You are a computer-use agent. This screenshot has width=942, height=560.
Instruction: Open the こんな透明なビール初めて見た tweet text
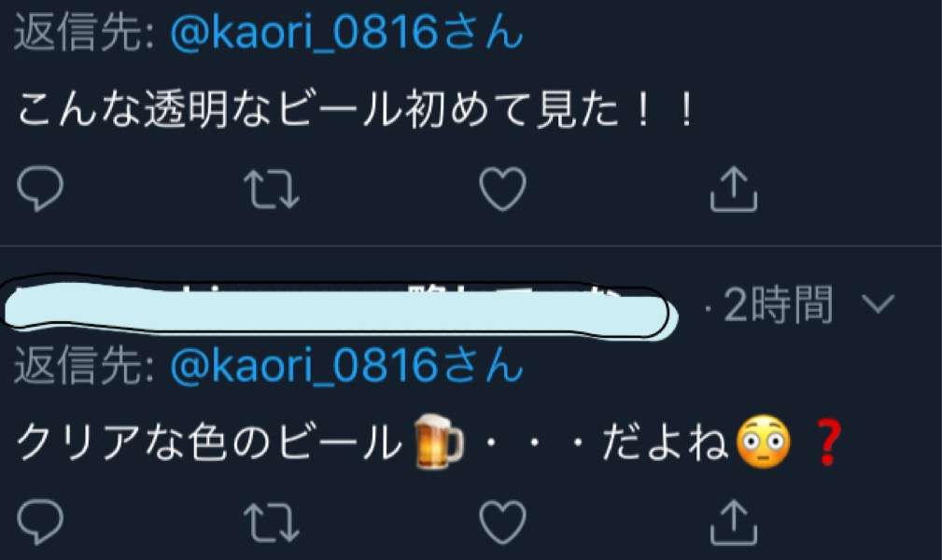[357, 110]
